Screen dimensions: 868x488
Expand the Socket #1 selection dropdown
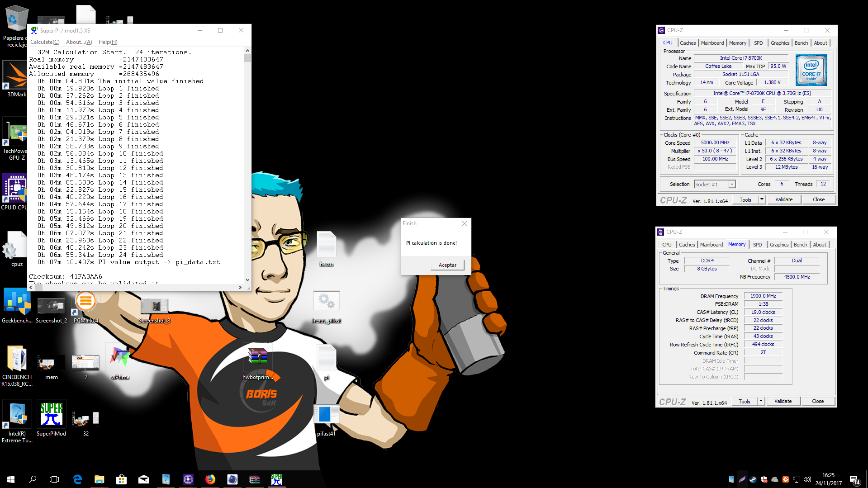731,184
